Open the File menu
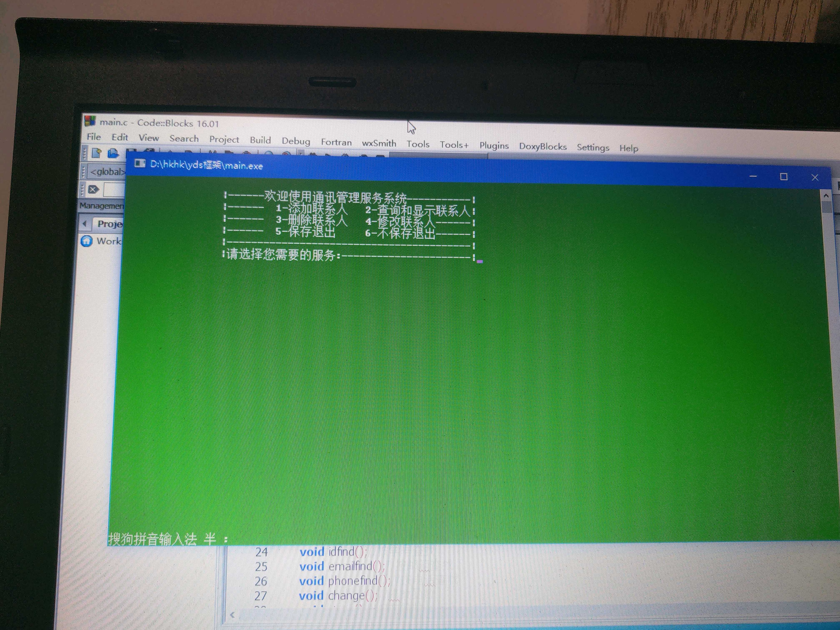This screenshot has width=840, height=630. (x=94, y=137)
